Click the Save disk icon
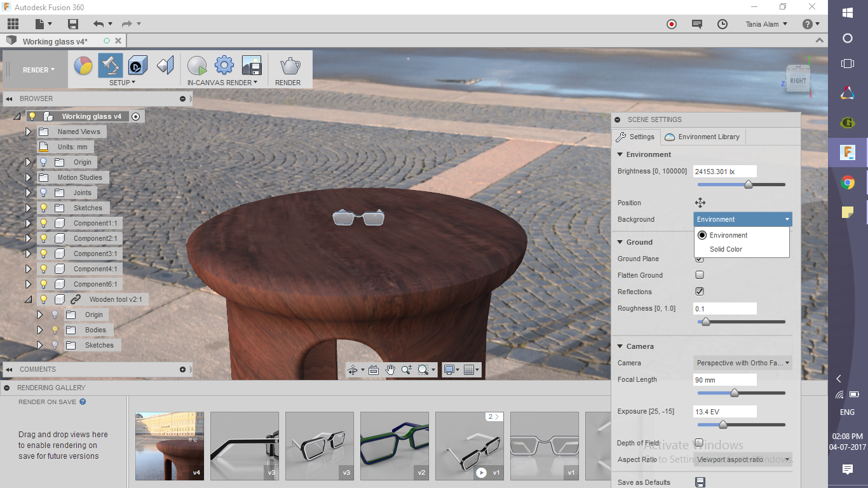Image resolution: width=868 pixels, height=488 pixels. [x=73, y=24]
